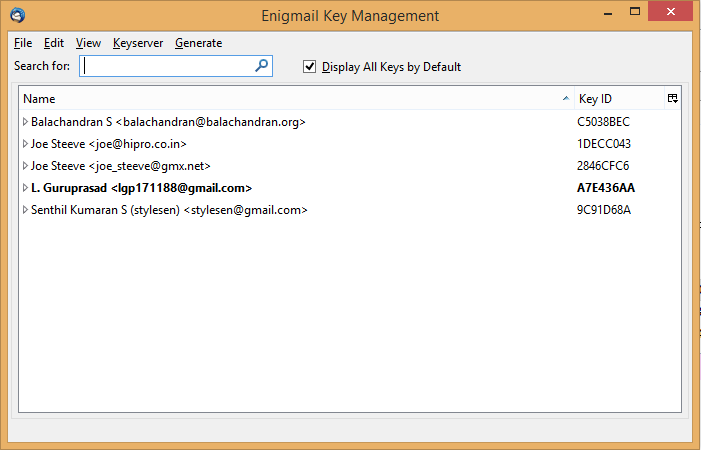Screen dimensions: 701x450
Task: Expand Joe Steeve joe_steeve@gmx.net key
Action: point(25,165)
